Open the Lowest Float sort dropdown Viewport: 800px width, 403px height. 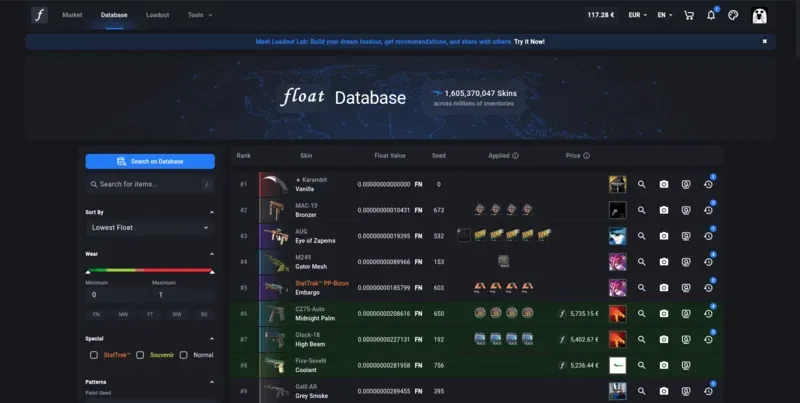[150, 228]
